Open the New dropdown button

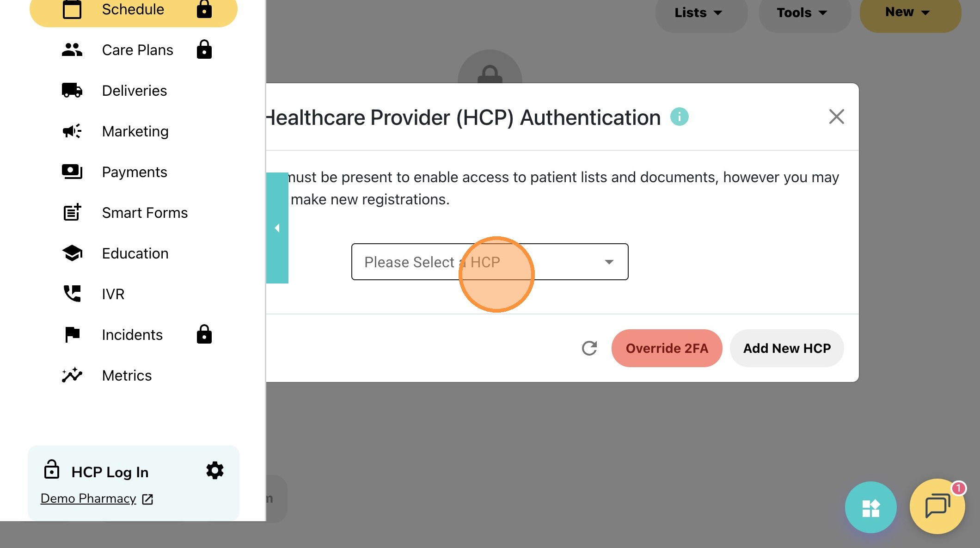(907, 12)
